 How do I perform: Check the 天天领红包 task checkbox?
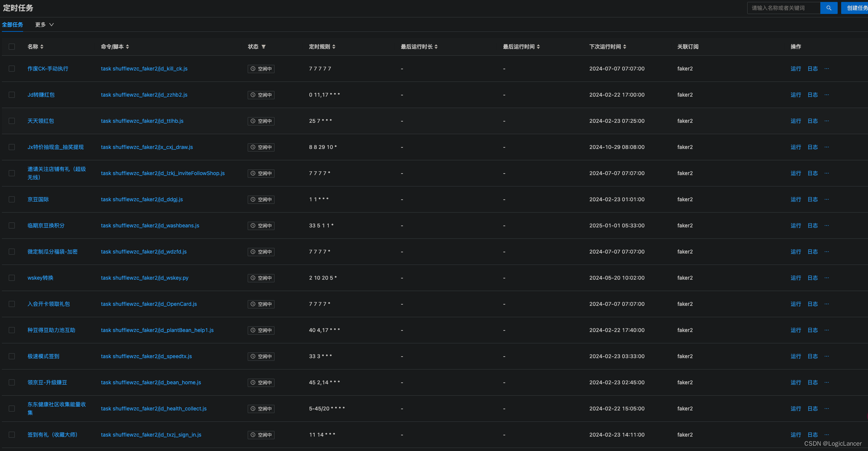12,121
